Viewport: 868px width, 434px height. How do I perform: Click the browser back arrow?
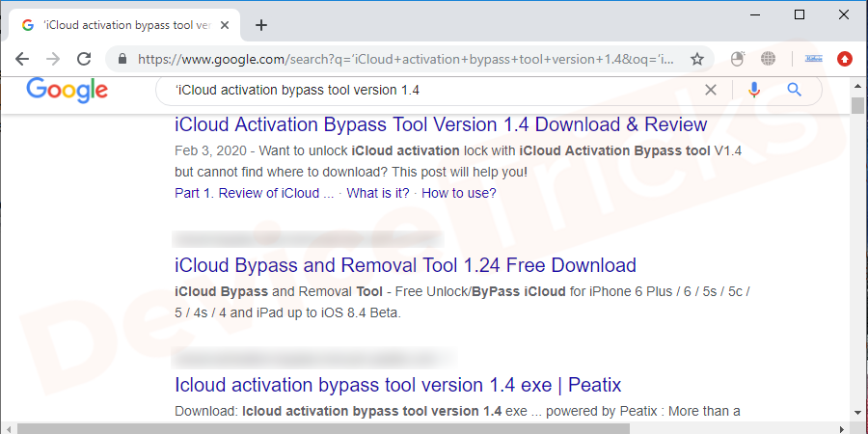(22, 59)
